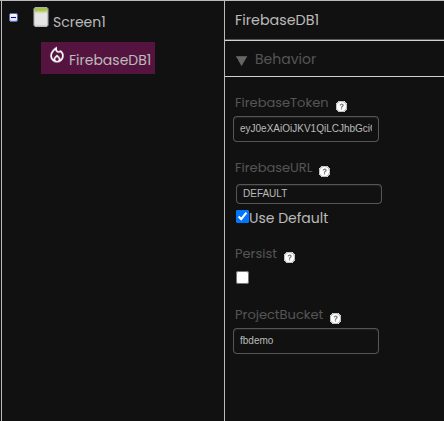The image size is (444, 421).
Task: Click the FirebaseToken property label
Action: click(x=282, y=103)
